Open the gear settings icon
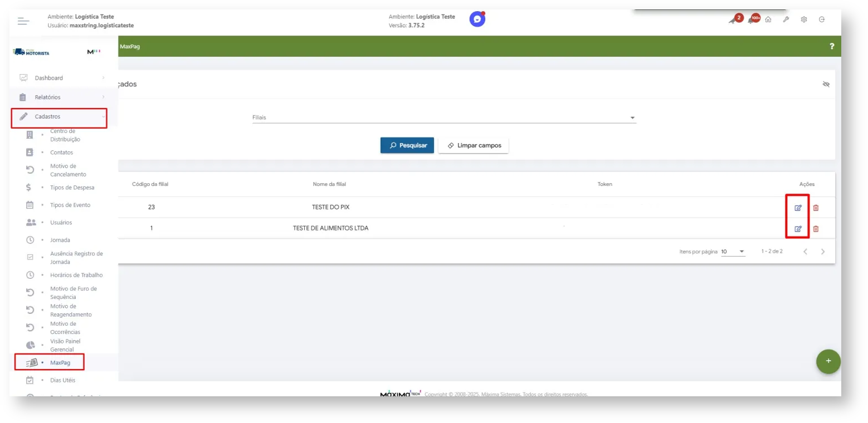 pos(804,19)
